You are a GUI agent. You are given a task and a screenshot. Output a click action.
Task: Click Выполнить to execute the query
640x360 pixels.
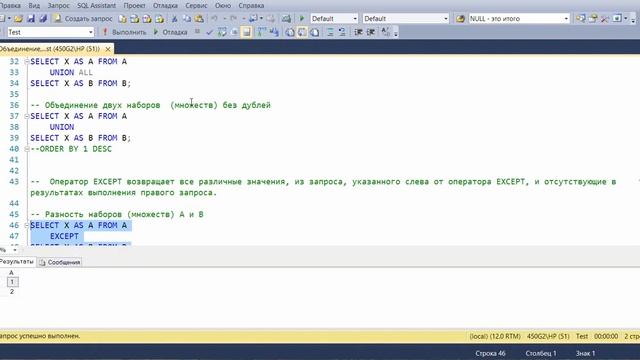coord(124,32)
